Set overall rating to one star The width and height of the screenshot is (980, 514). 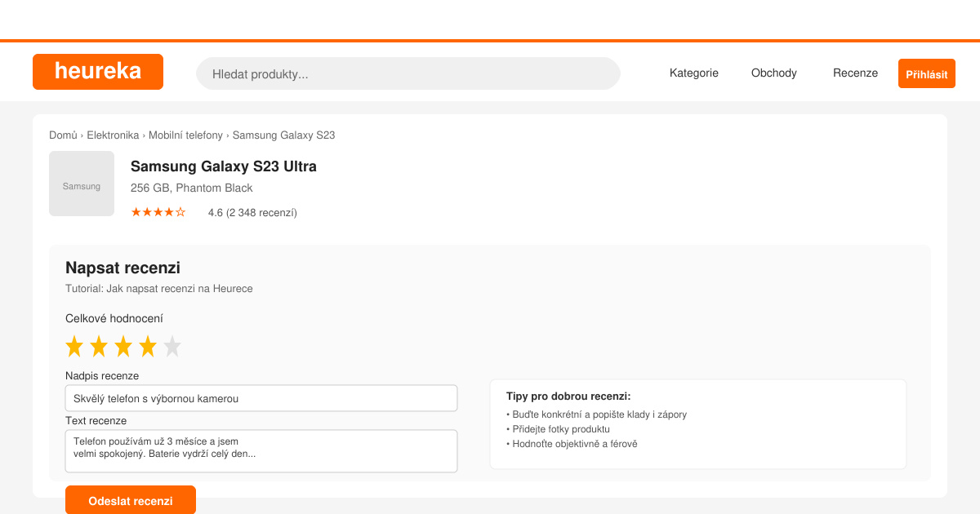click(x=74, y=347)
